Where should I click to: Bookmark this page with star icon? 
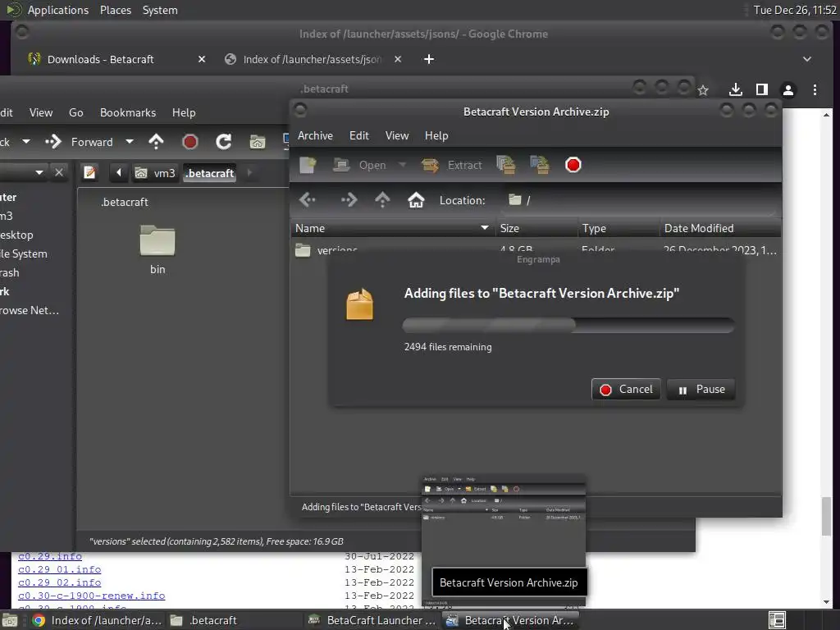click(703, 90)
